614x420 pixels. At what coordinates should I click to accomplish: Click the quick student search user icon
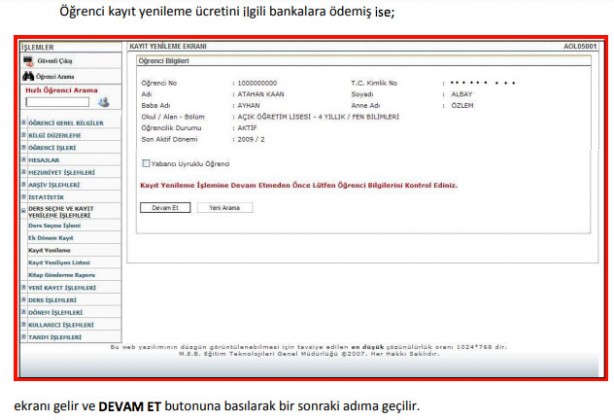click(103, 102)
